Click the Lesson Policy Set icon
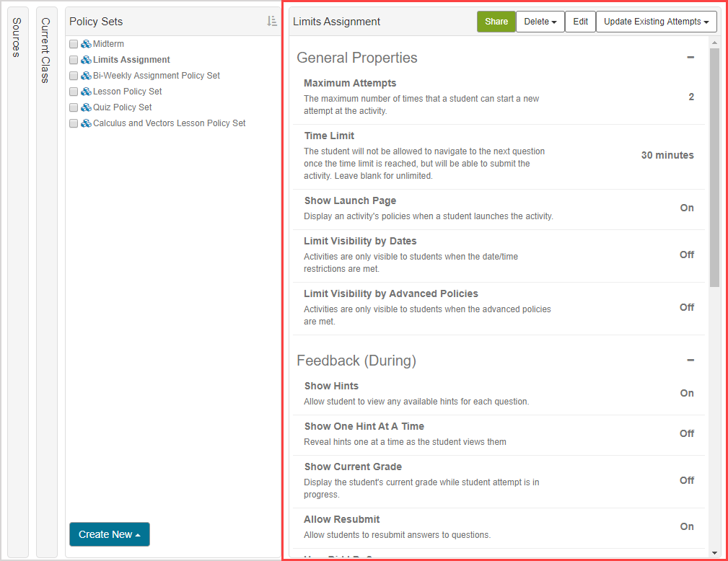The height and width of the screenshot is (561, 728). 86,92
